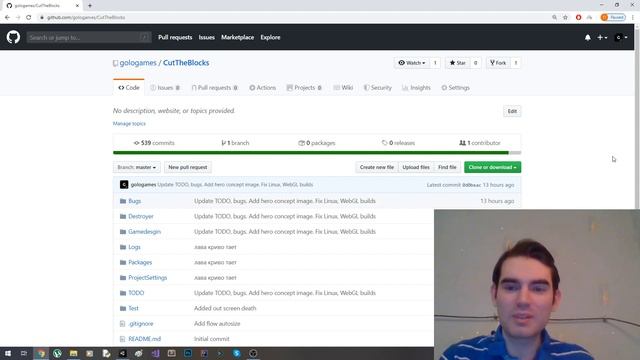The width and height of the screenshot is (640, 360).
Task: Click the browser Reload button
Action: click(29, 18)
